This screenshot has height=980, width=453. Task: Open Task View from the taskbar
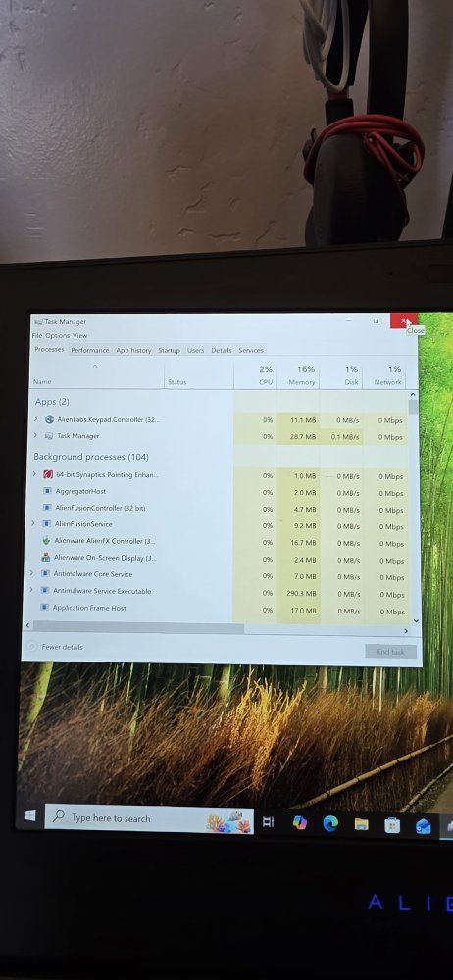(268, 822)
